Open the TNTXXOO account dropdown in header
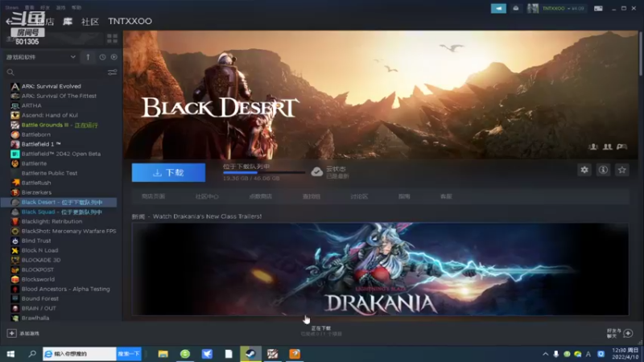The height and width of the screenshot is (362, 644). pos(563,8)
